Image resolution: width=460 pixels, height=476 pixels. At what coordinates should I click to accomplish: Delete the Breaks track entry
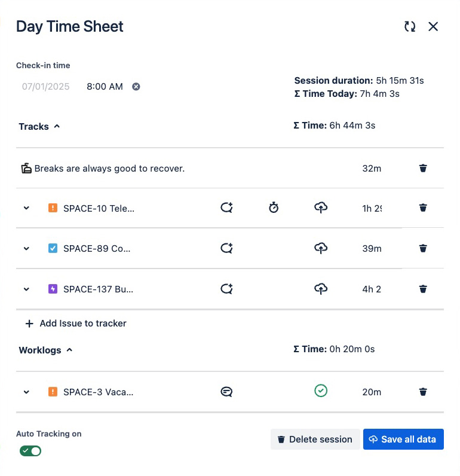pyautogui.click(x=423, y=169)
